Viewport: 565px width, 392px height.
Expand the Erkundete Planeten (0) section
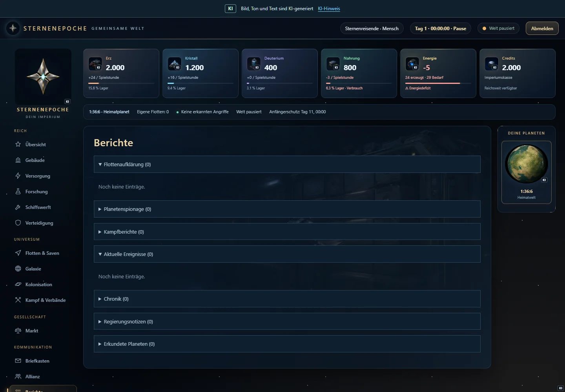point(287,344)
